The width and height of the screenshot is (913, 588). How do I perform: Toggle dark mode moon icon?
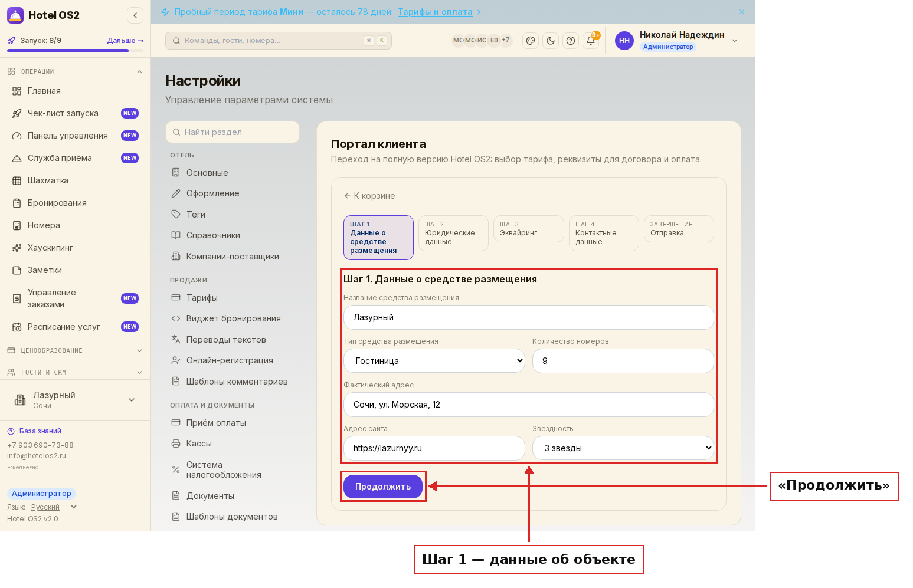coord(551,41)
